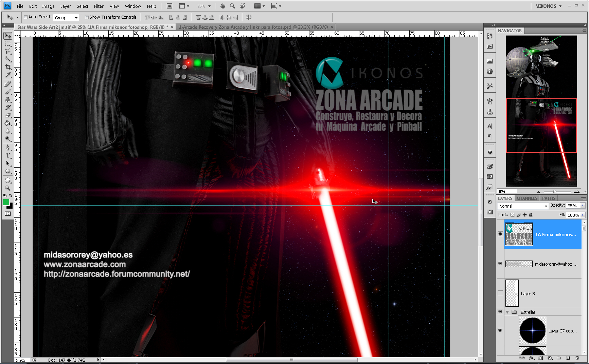This screenshot has width=589, height=364.
Task: Select the Blur tool
Action: pyautogui.click(x=8, y=131)
